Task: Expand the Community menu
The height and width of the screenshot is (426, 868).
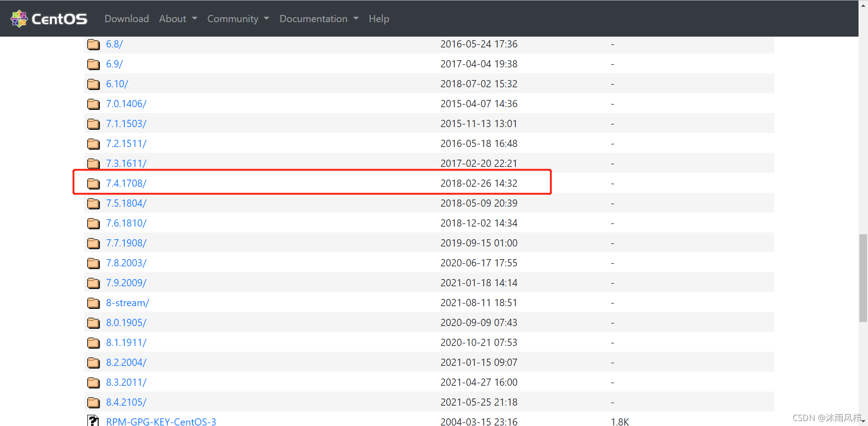Action: click(x=238, y=19)
